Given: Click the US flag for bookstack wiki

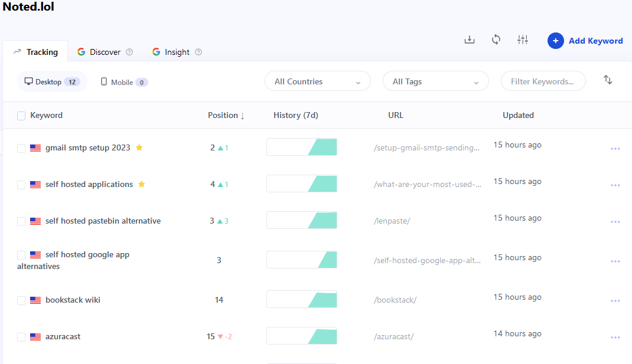Looking at the screenshot, I should point(35,300).
